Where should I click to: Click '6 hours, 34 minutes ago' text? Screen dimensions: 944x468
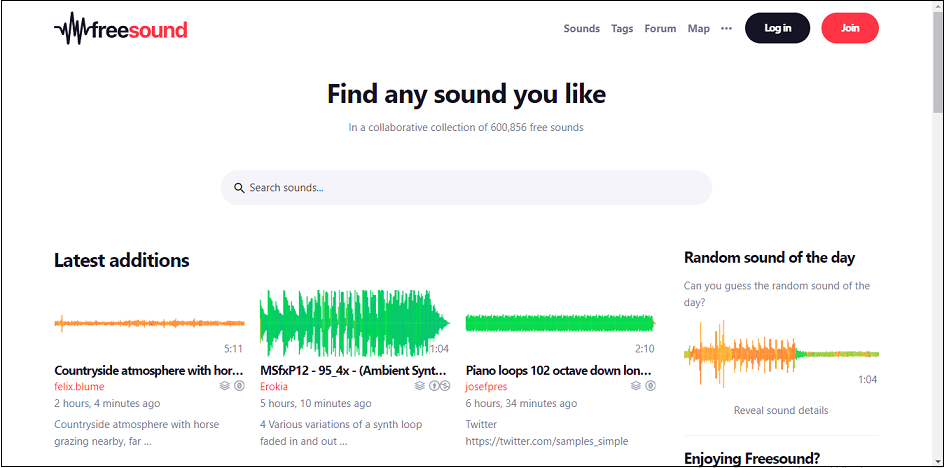pos(521,404)
